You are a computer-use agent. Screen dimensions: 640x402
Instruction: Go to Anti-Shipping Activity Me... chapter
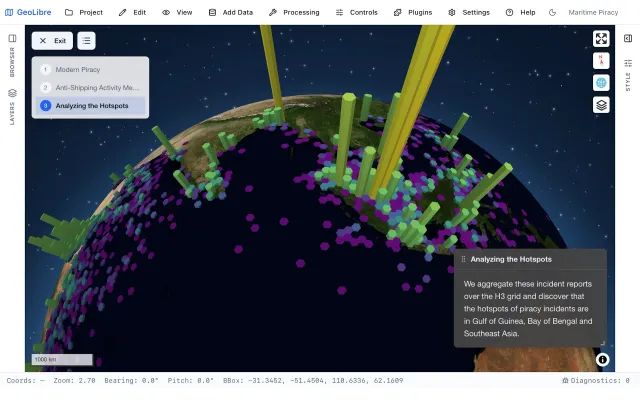click(90, 87)
